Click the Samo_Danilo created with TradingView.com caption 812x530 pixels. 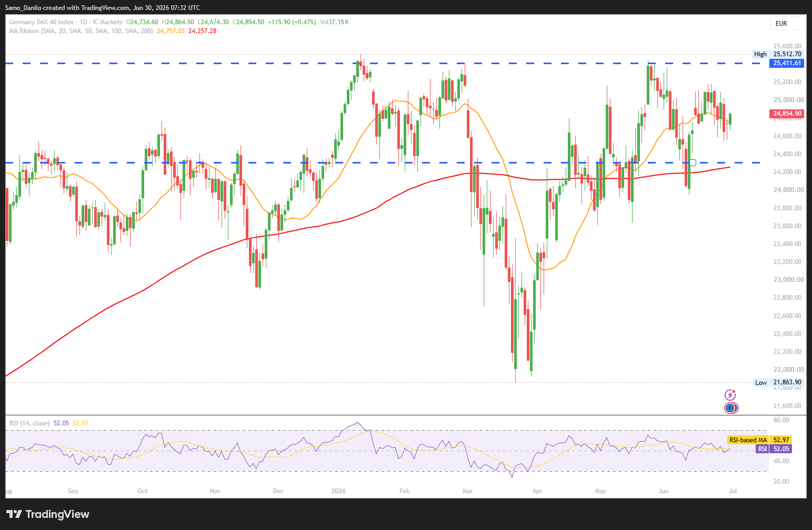click(103, 7)
